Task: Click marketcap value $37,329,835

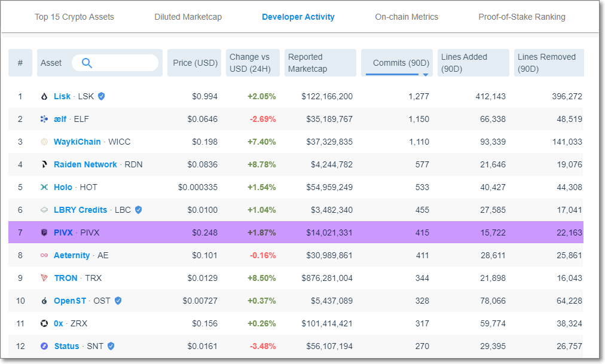Action: (x=329, y=142)
